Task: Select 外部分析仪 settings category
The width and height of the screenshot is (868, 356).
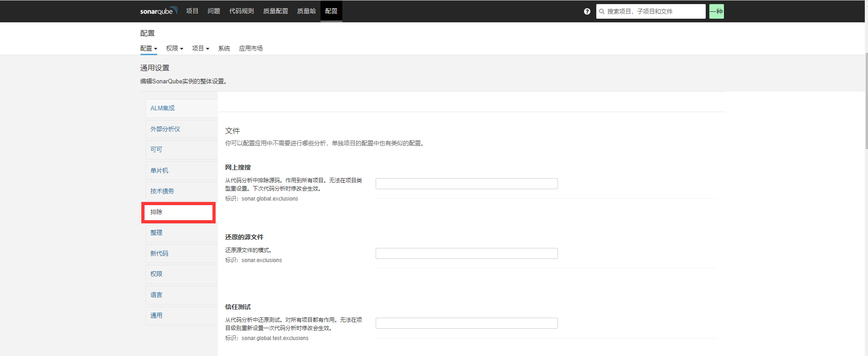Action: (x=181, y=129)
